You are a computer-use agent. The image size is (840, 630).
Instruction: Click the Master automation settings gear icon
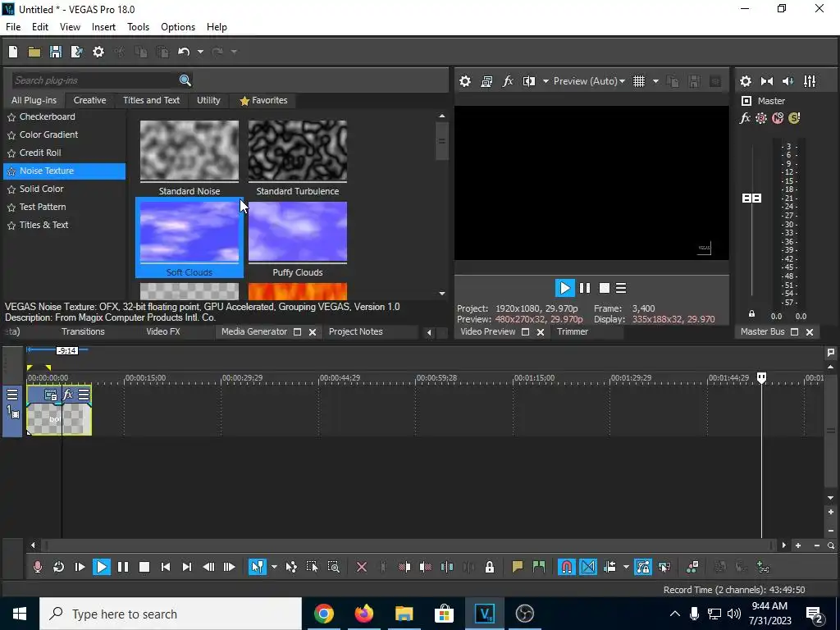[760, 118]
